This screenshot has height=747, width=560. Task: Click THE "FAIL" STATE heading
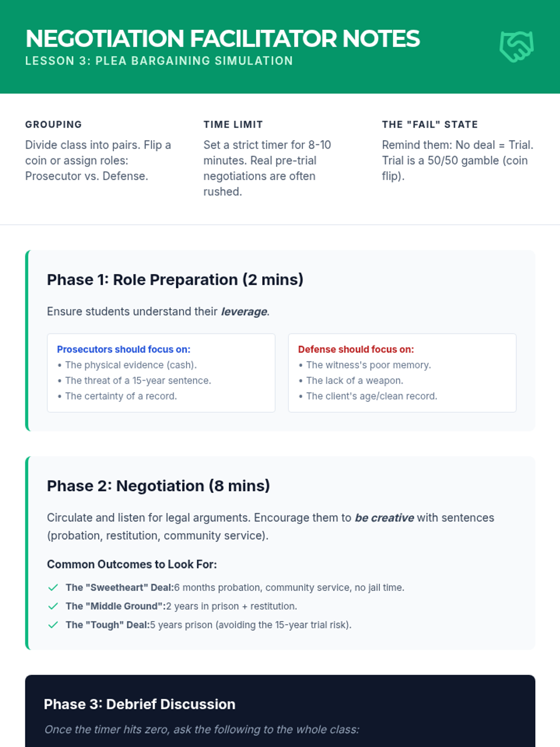(430, 124)
